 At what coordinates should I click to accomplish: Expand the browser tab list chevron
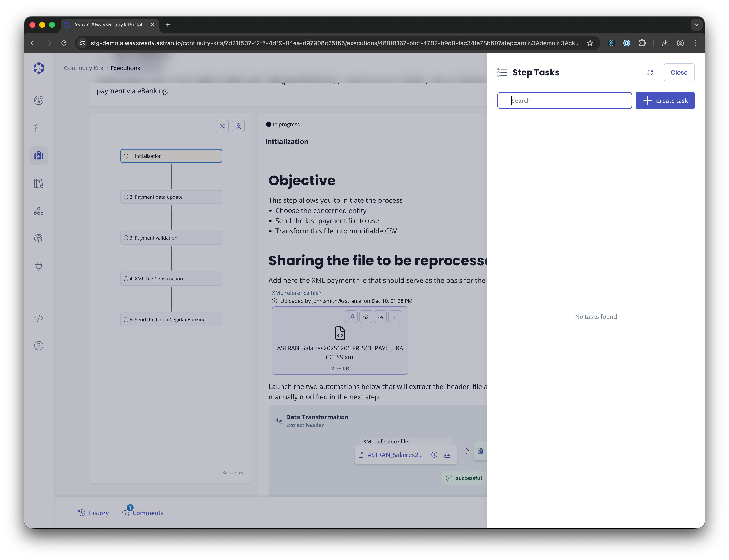tap(696, 25)
